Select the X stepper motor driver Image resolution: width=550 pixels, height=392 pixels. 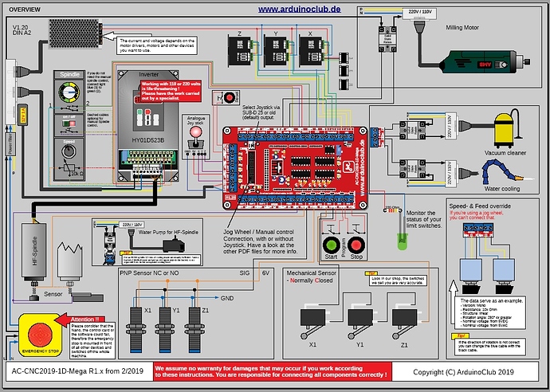pos(311,51)
